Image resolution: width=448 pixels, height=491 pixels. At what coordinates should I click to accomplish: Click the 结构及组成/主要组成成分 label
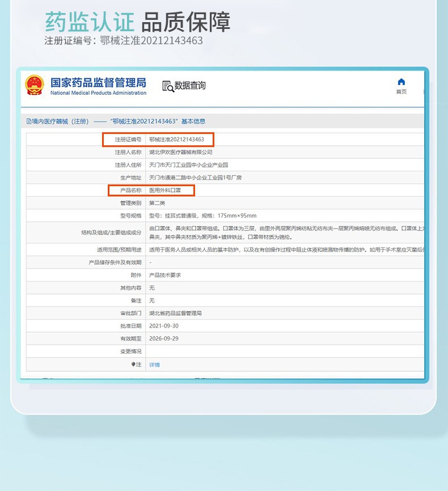click(x=111, y=232)
